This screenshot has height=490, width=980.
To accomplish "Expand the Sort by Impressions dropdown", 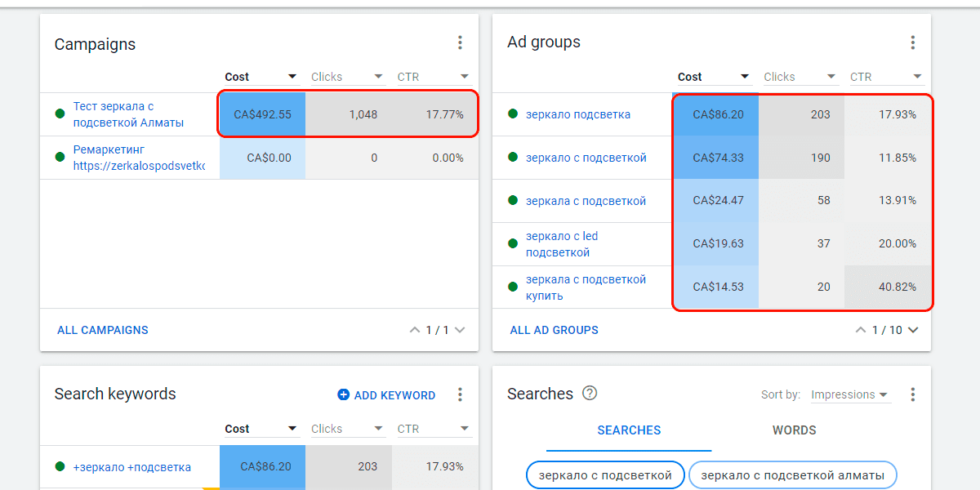I will (849, 395).
